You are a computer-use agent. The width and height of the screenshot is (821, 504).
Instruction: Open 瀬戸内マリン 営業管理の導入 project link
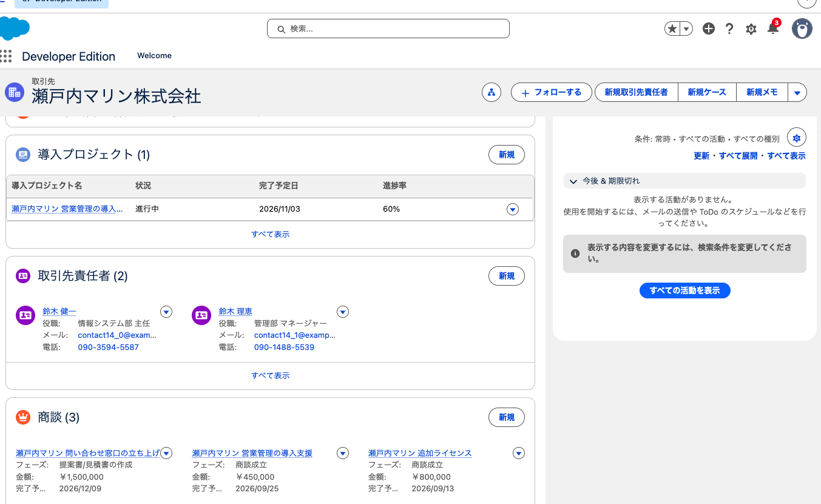[67, 209]
